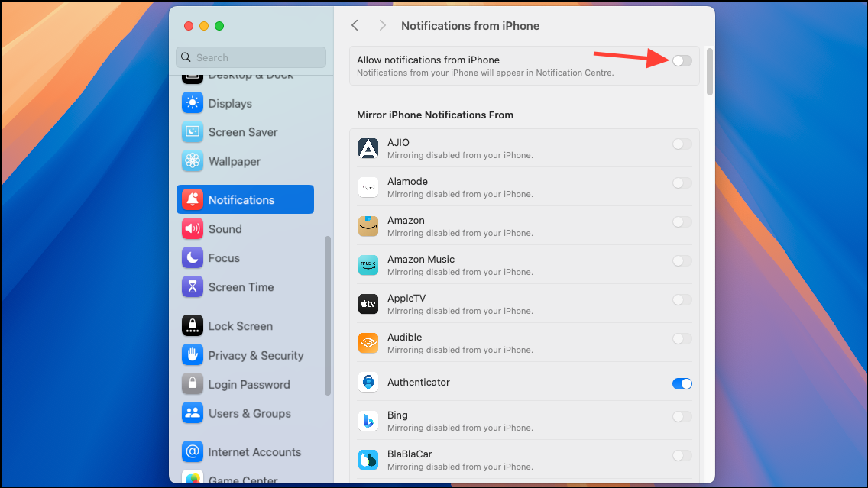This screenshot has width=868, height=488.
Task: Click the Alamode app icon
Action: pyautogui.click(x=368, y=187)
